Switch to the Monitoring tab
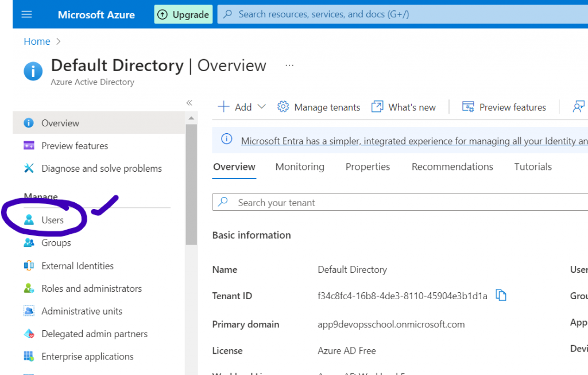The image size is (588, 375). coord(300,167)
